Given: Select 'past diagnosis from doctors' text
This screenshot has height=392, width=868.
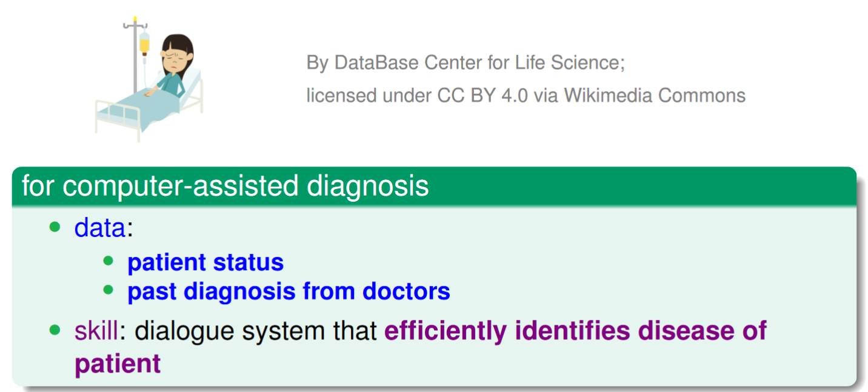Looking at the screenshot, I should coord(289,291).
